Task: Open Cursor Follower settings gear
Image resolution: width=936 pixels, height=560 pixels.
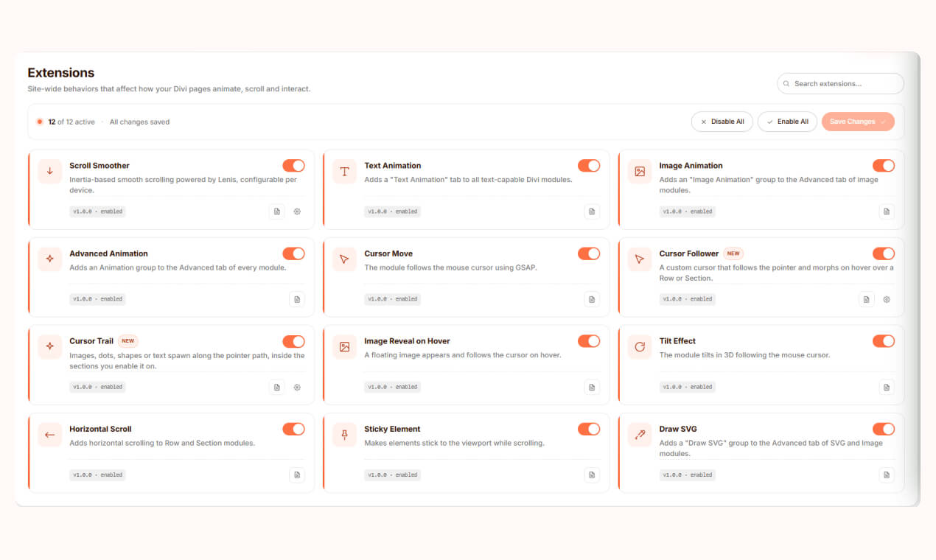Action: [x=887, y=299]
